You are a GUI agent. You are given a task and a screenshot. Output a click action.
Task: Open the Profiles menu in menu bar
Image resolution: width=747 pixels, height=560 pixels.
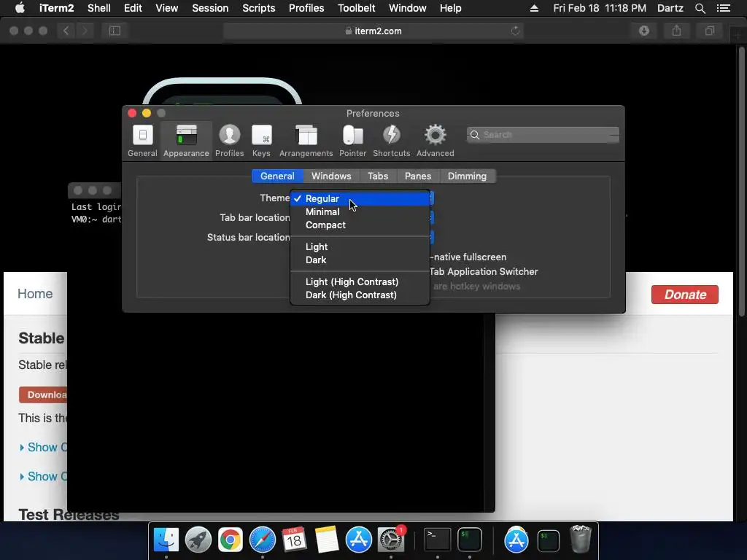tap(306, 8)
